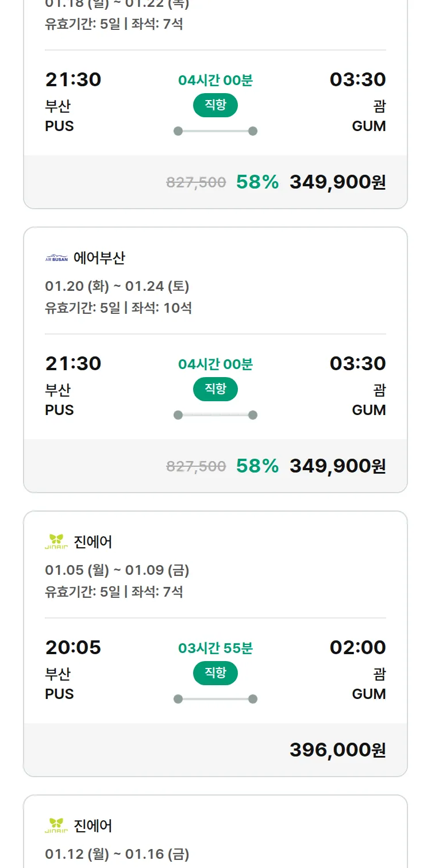Viewport: 431px width, 868px height.
Task: Select the 396,000원 price
Action: [337, 750]
